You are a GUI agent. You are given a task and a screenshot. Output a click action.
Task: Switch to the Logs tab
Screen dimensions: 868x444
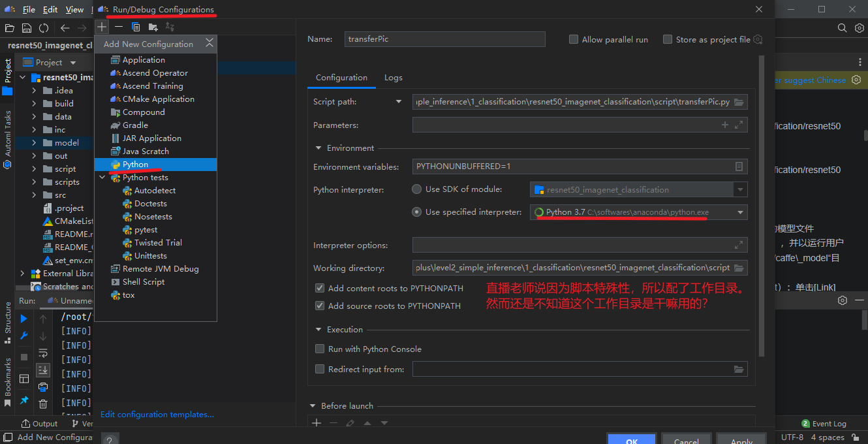point(394,77)
